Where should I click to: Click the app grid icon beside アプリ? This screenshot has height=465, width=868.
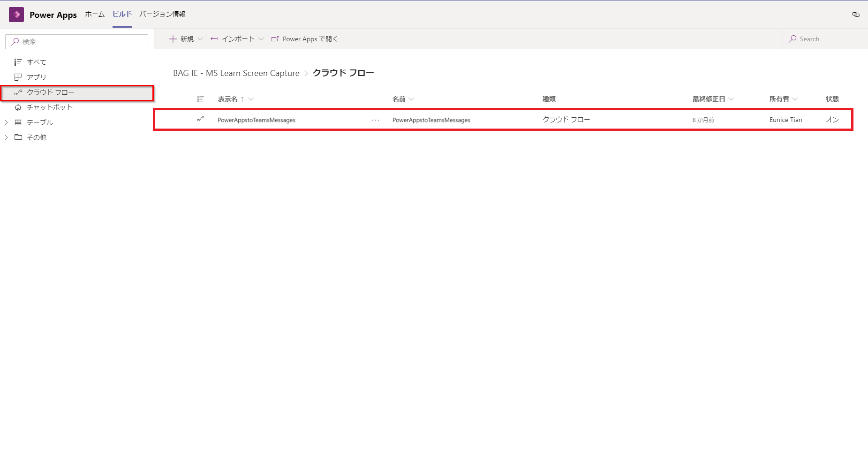[18, 77]
